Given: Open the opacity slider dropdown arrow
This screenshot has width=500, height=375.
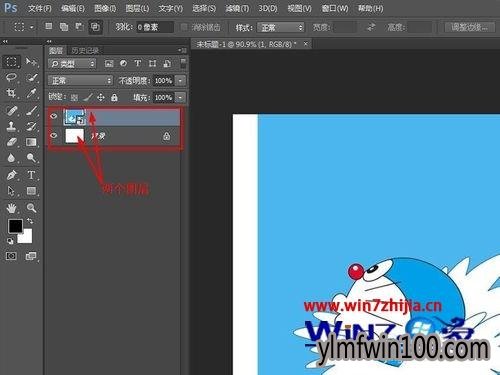Looking at the screenshot, I should [180, 80].
